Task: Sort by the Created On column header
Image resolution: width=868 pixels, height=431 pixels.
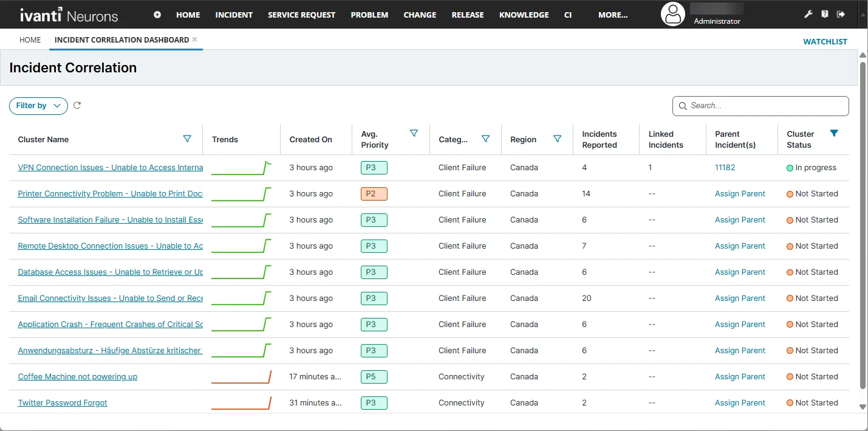Action: [x=311, y=139]
